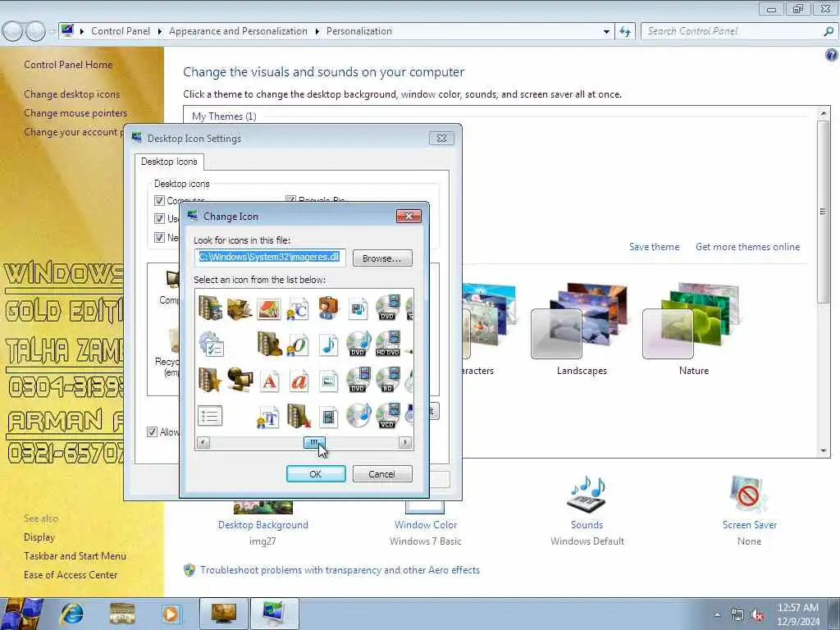Click the address bar refresh button

pos(624,32)
